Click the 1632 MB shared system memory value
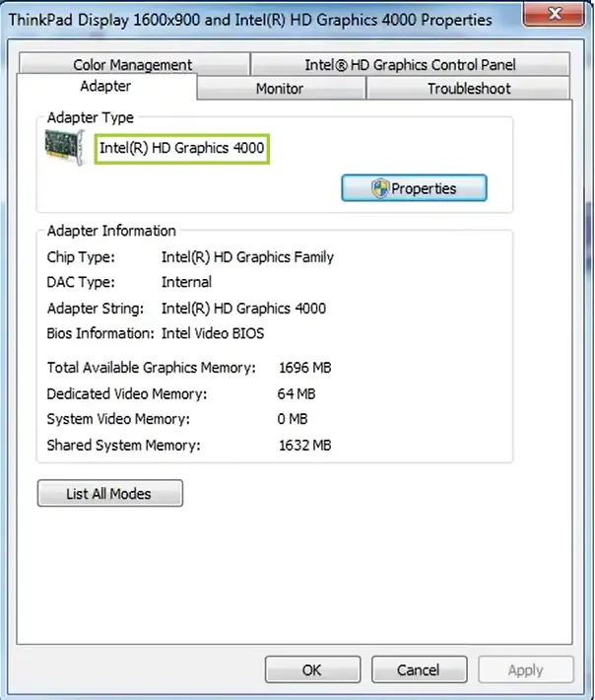The width and height of the screenshot is (595, 700). tap(304, 446)
